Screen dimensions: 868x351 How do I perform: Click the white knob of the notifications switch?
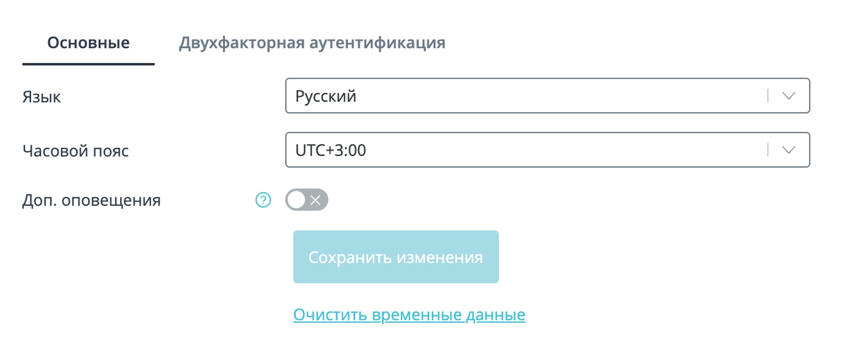tap(296, 200)
